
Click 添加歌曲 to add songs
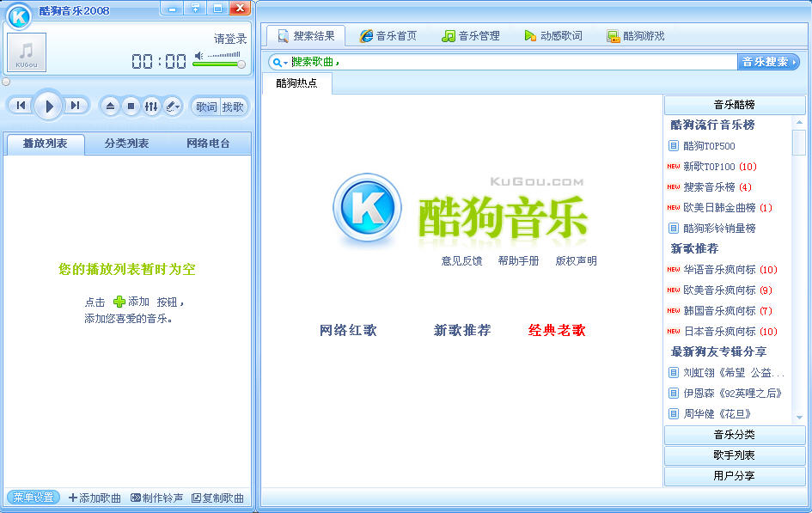95,498
